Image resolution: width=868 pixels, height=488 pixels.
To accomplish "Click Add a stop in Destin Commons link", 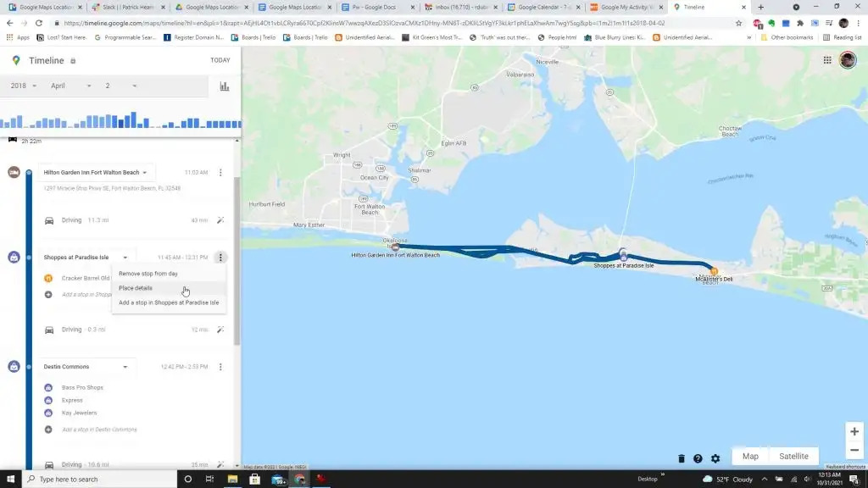I will (99, 430).
